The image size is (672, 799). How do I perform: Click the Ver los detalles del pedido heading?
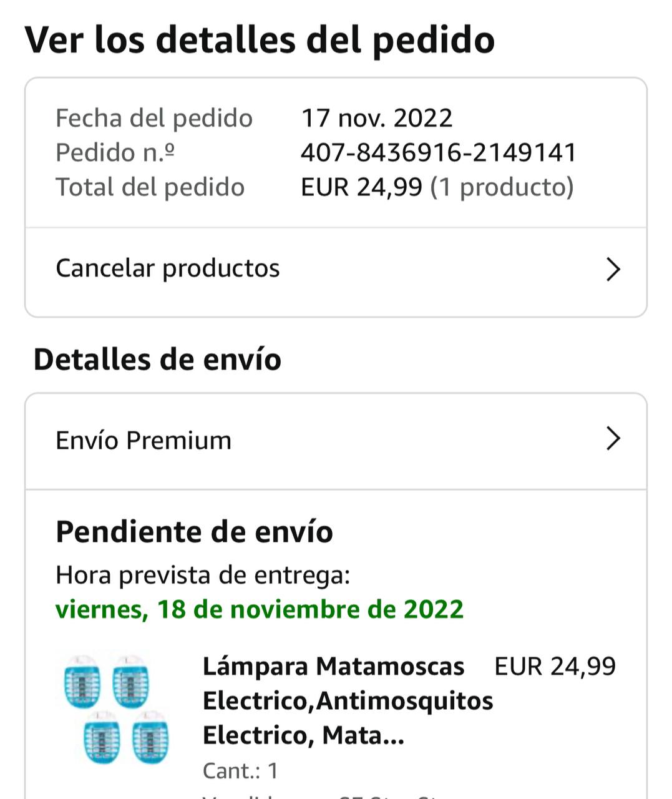260,40
